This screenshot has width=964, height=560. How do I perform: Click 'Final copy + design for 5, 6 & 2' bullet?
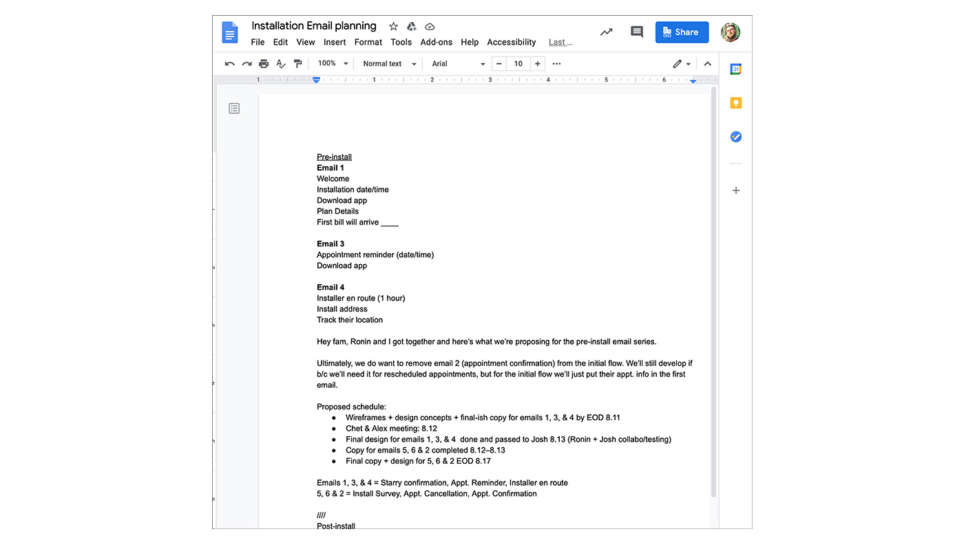[x=418, y=462]
